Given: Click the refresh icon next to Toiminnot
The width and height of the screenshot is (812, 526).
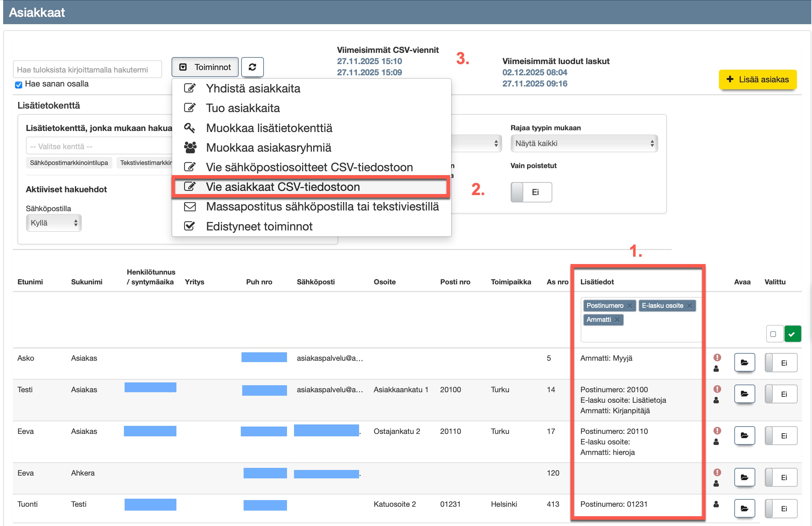Looking at the screenshot, I should [252, 67].
